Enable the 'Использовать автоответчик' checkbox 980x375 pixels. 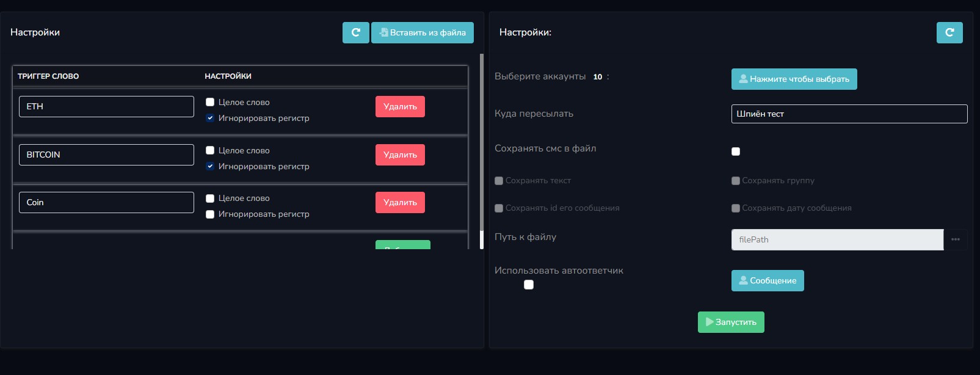point(529,285)
